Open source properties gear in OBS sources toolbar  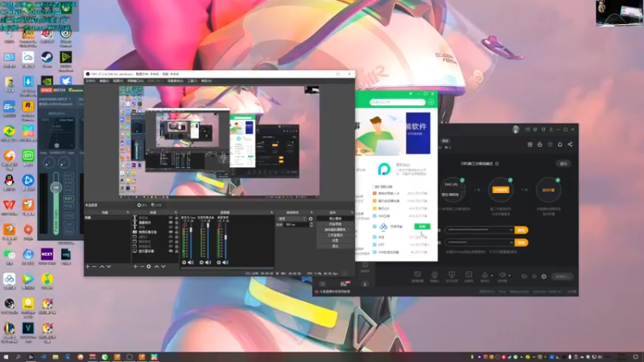(149, 267)
